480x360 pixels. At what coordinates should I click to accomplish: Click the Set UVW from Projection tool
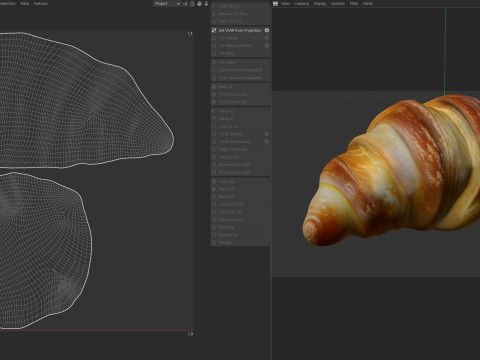tap(237, 30)
